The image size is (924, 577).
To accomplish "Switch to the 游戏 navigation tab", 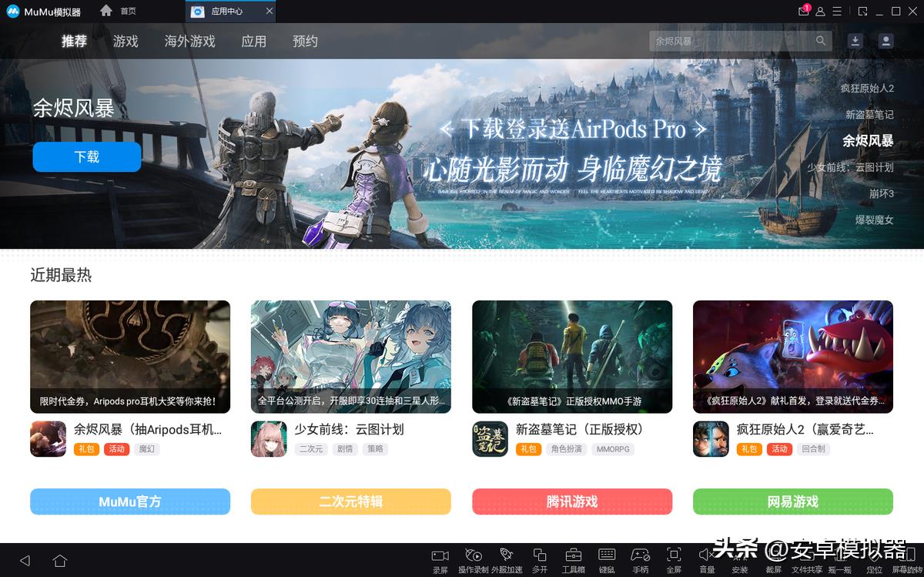I will click(126, 42).
